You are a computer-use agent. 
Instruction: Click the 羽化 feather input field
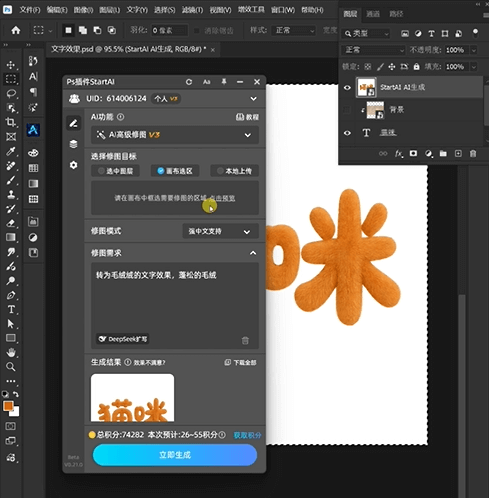click(x=169, y=31)
